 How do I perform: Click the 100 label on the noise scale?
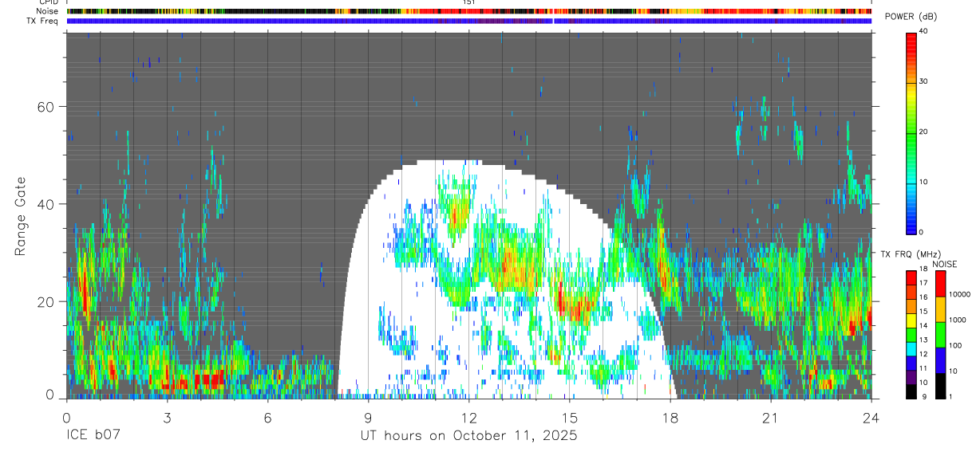(954, 345)
